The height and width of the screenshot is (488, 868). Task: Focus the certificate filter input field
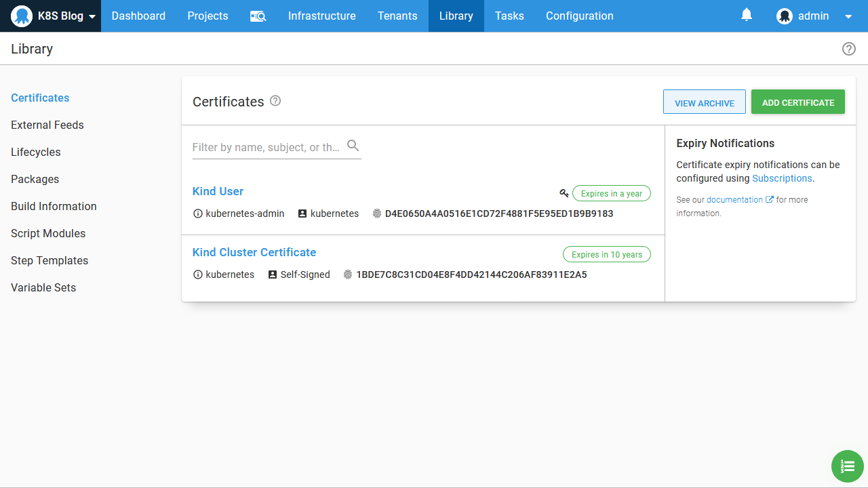(268, 147)
